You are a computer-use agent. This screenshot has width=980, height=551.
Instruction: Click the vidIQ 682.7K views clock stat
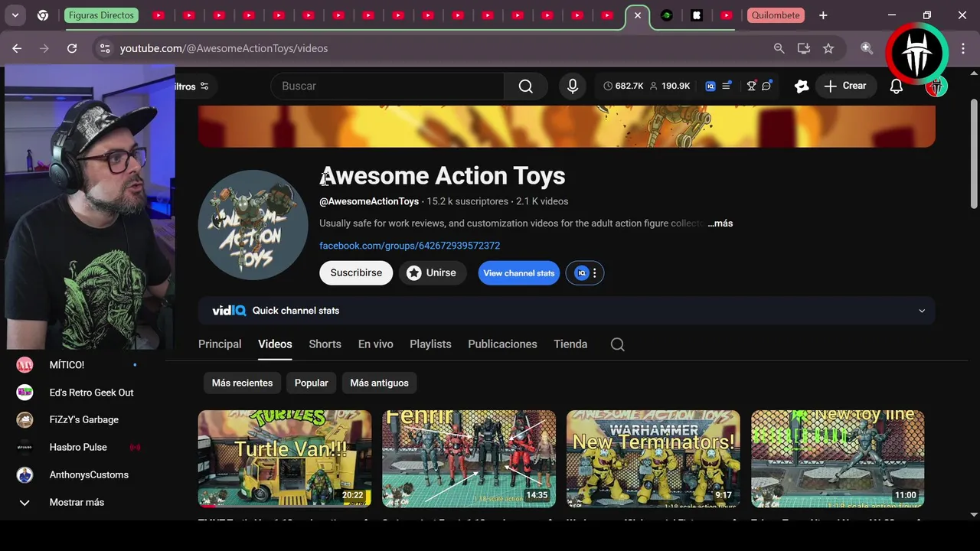[623, 86]
